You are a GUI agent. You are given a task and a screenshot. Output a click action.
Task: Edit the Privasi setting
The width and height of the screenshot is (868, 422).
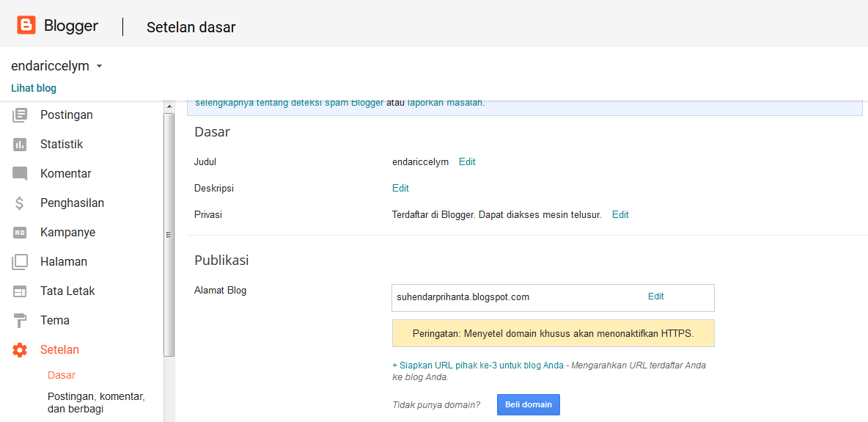click(620, 214)
